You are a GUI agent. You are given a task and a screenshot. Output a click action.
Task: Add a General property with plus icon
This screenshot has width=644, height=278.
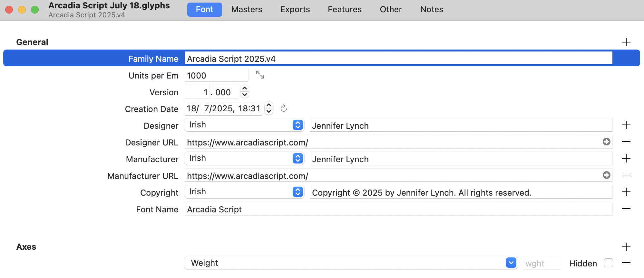(x=626, y=42)
